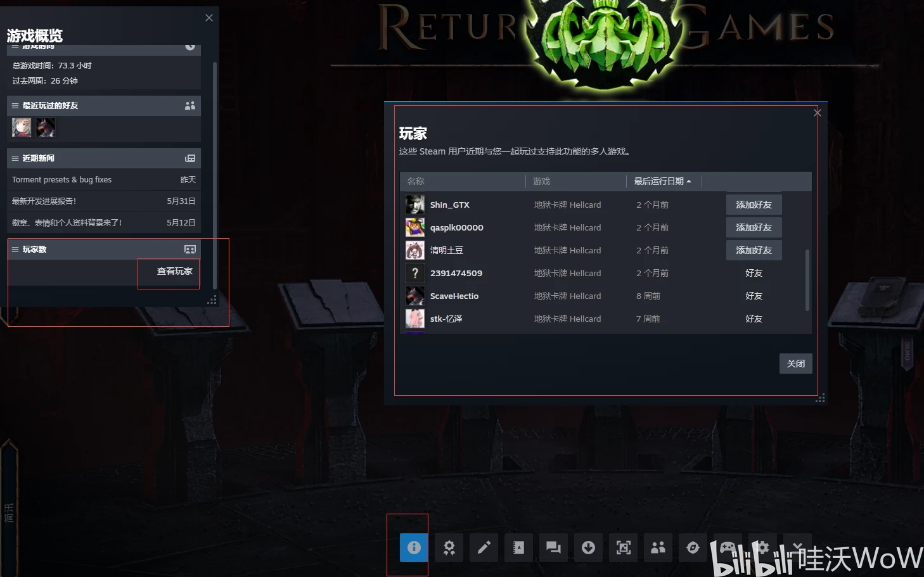Image resolution: width=924 pixels, height=577 pixels.
Task: Open the Friends icon in bottom toolbar
Action: pos(658,547)
